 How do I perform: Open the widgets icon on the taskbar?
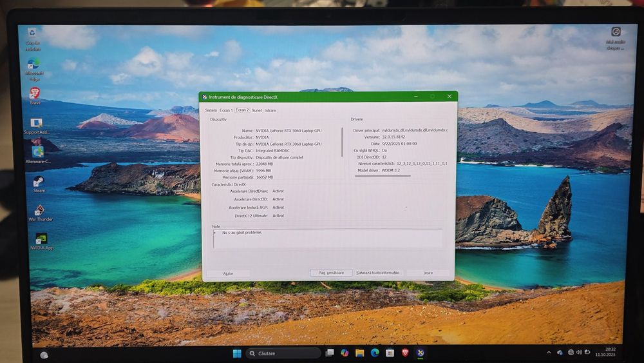pos(44,355)
